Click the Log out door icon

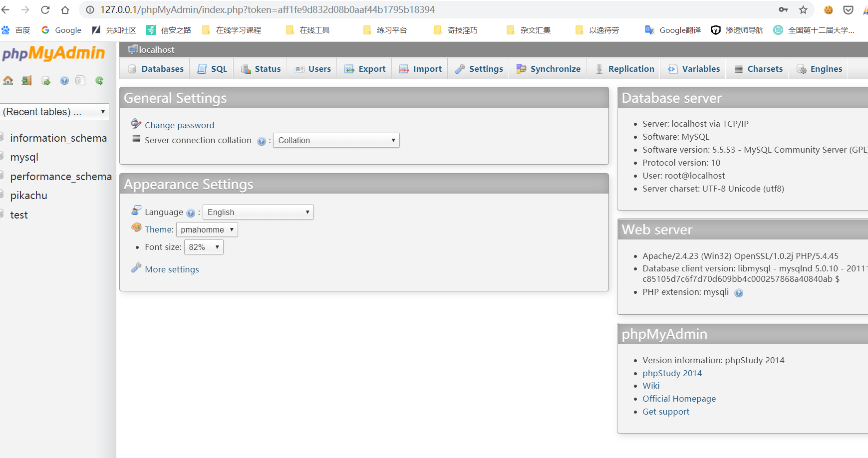pos(26,80)
